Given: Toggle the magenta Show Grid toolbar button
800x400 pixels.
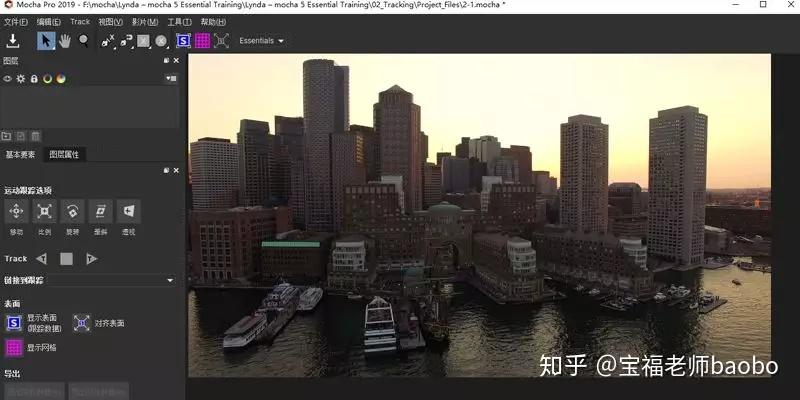Looking at the screenshot, I should [203, 41].
